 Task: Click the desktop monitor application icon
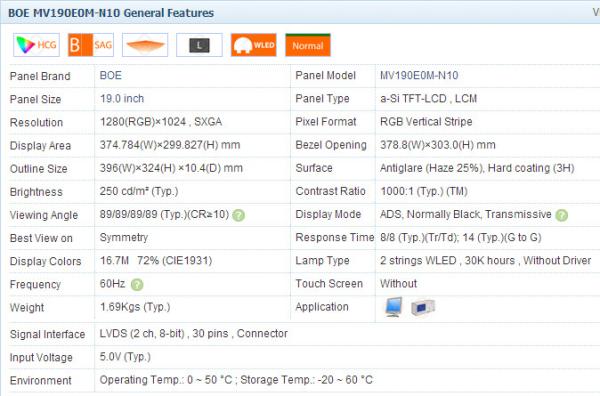(394, 307)
